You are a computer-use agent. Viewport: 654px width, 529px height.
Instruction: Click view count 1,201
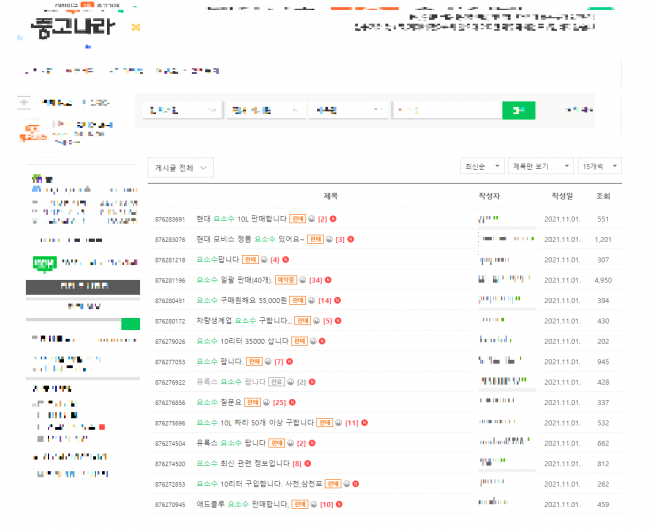tap(603, 239)
